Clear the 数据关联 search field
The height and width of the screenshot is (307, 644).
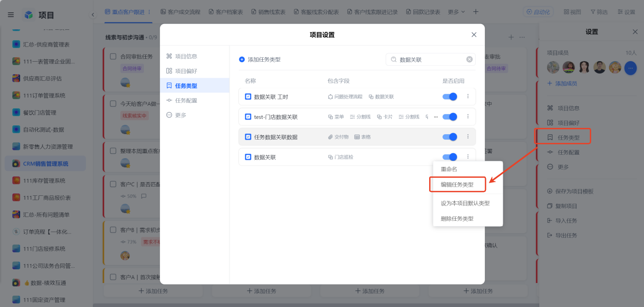[469, 59]
